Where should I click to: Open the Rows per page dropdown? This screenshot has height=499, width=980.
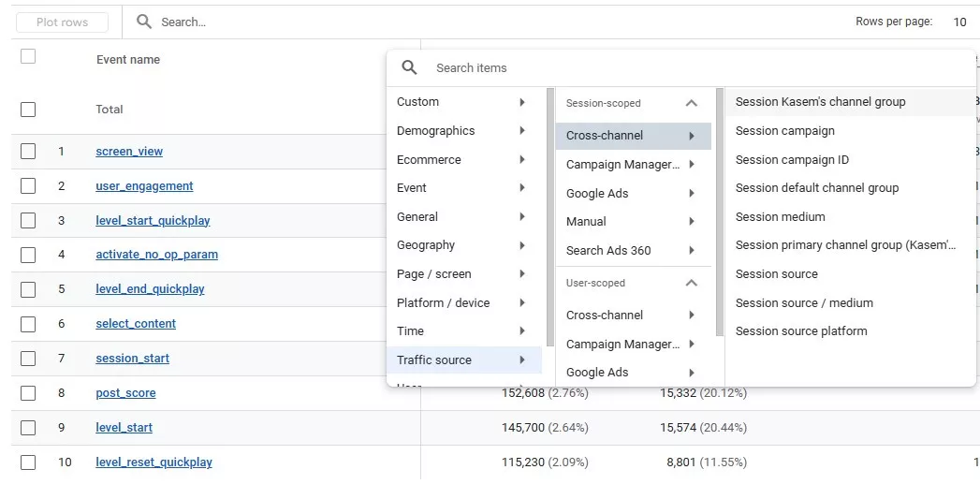(959, 22)
